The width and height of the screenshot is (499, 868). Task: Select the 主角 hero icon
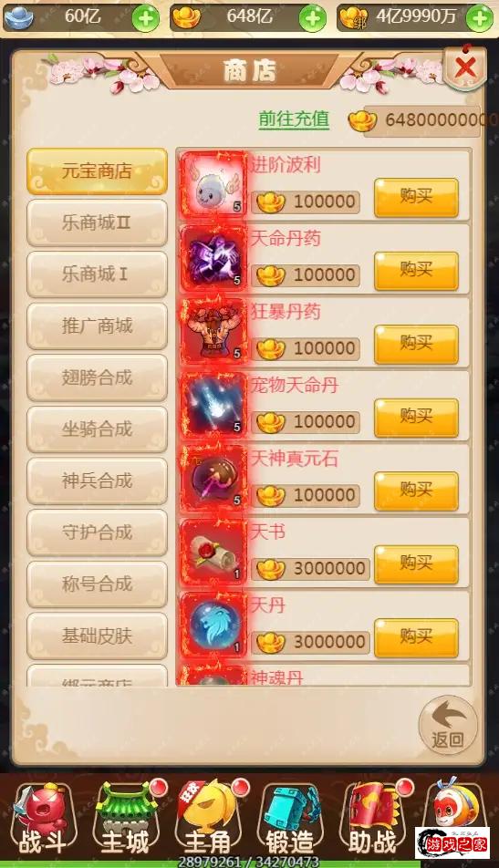[x=209, y=820]
